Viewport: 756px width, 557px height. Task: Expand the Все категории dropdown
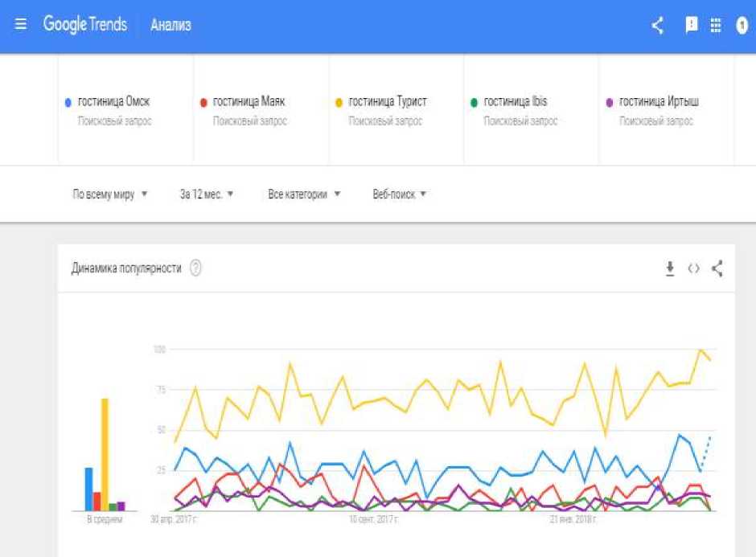coord(304,195)
